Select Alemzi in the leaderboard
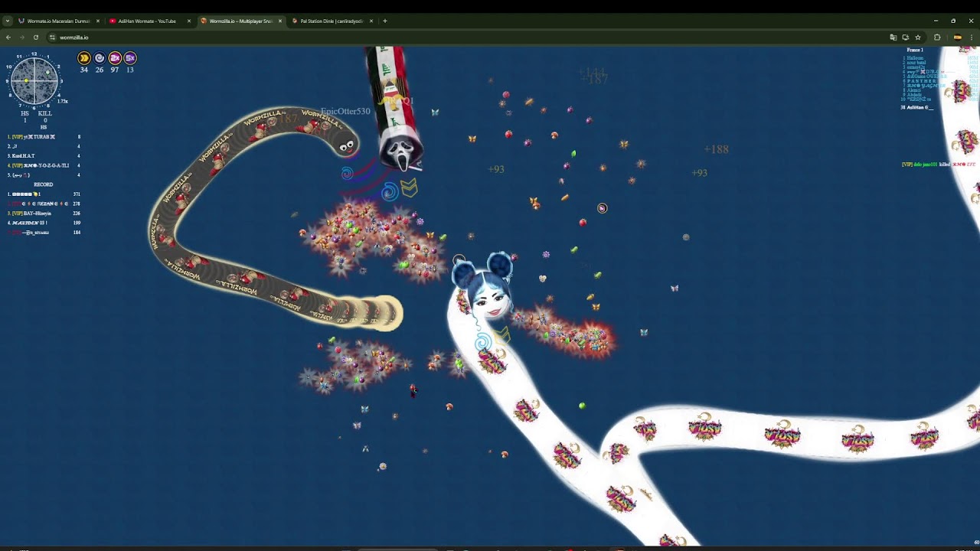 click(x=913, y=90)
